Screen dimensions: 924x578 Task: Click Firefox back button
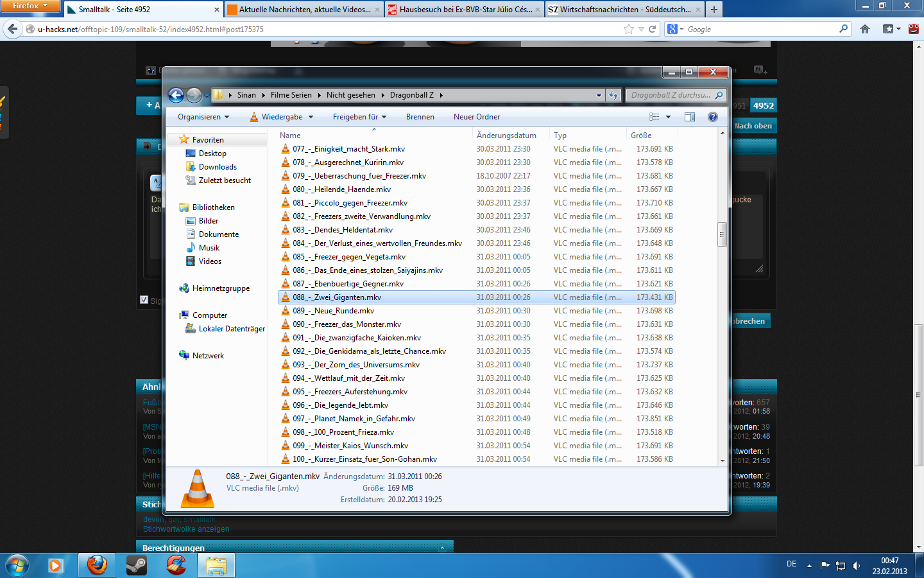pos(12,29)
